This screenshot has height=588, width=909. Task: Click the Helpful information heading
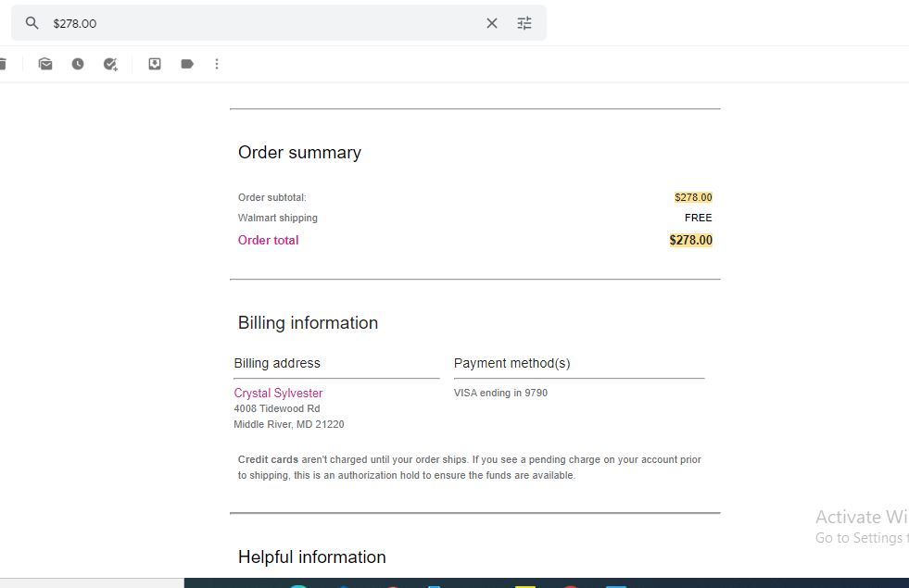tap(312, 557)
